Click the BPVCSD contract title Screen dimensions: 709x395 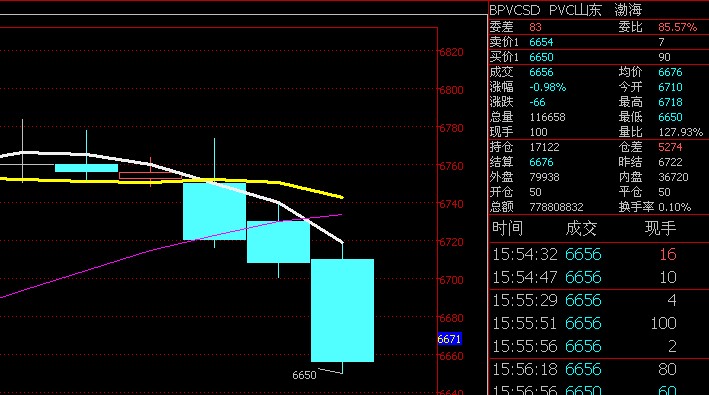point(515,10)
